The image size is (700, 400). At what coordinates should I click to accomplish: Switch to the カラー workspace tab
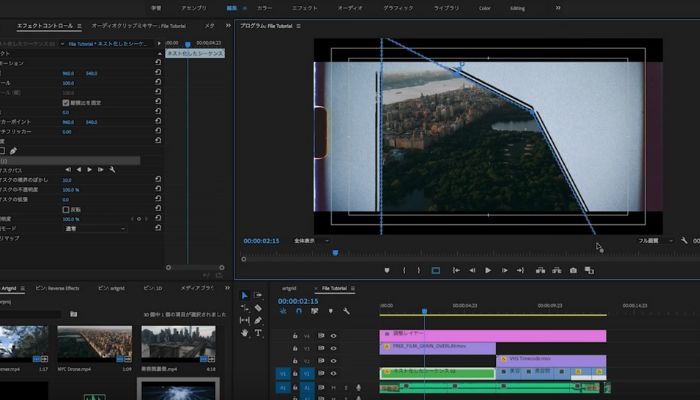(264, 7)
